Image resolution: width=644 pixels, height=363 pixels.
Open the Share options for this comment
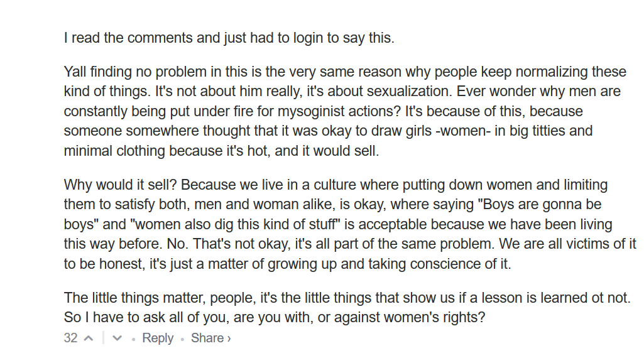pyautogui.click(x=210, y=338)
